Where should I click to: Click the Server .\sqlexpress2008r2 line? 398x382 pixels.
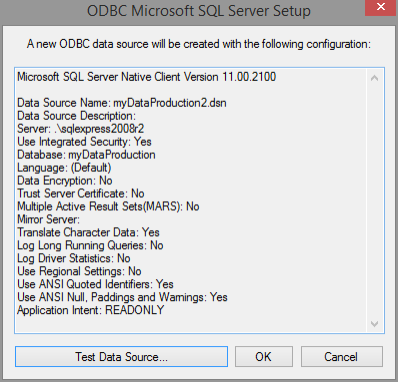point(81,129)
